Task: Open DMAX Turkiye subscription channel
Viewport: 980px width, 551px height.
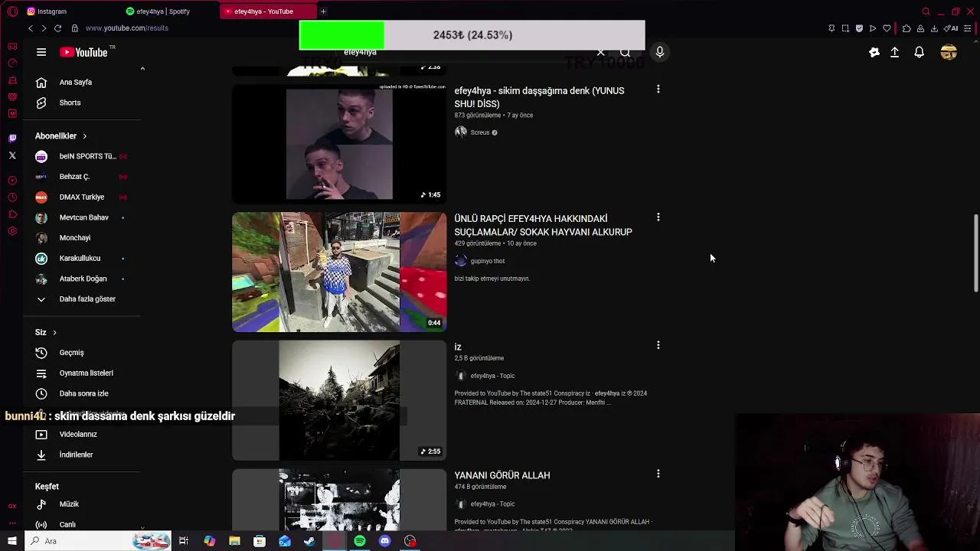Action: click(x=83, y=197)
